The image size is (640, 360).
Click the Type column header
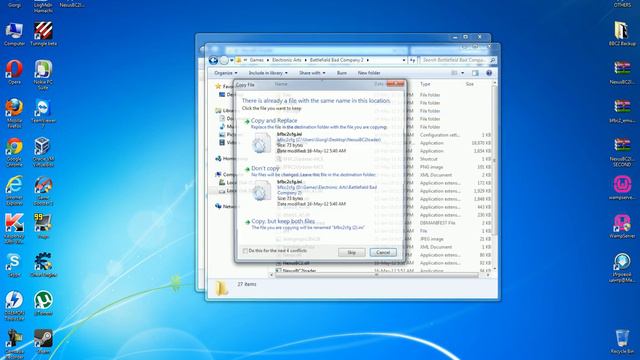(425, 84)
